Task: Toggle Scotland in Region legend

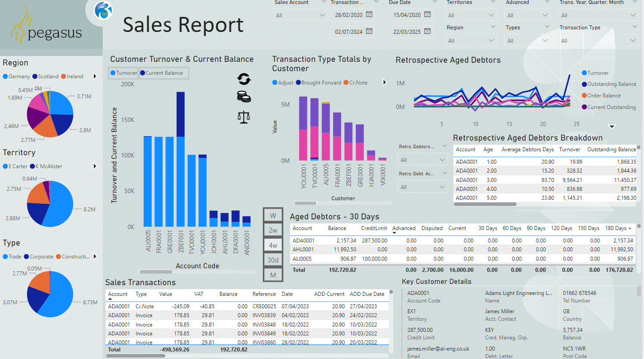Action: coord(45,77)
